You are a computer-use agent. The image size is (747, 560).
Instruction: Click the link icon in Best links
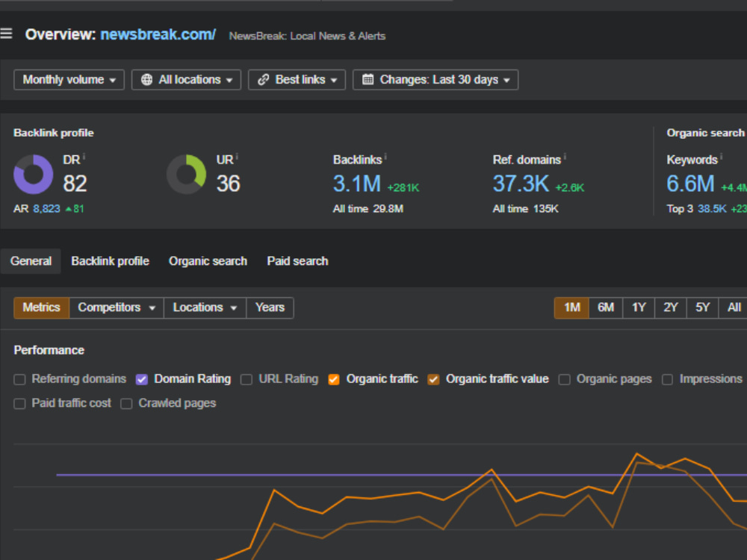click(x=264, y=80)
